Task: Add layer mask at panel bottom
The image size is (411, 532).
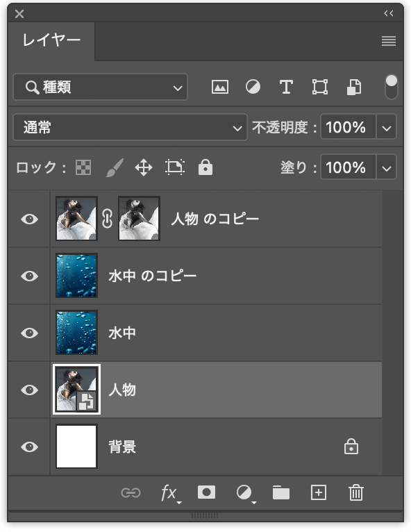Action: [x=206, y=492]
